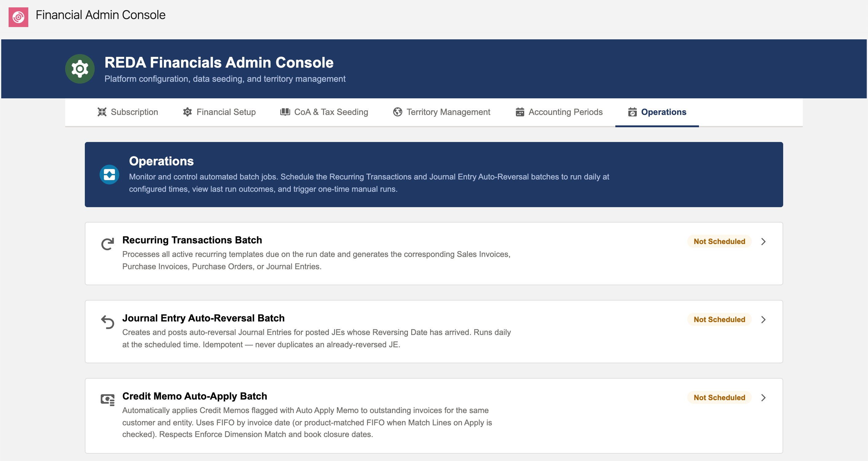
Task: Expand the Recurring Transactions Batch chevron
Action: point(763,241)
